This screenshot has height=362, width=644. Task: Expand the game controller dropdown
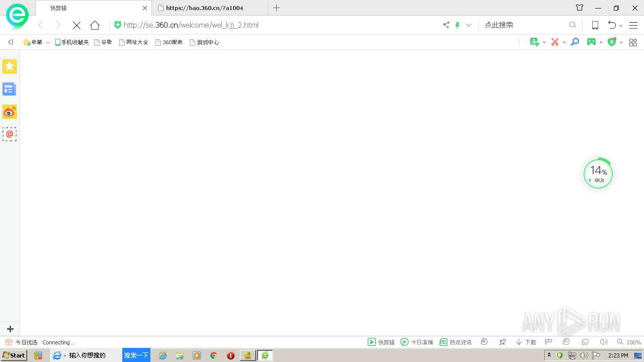click(x=601, y=43)
